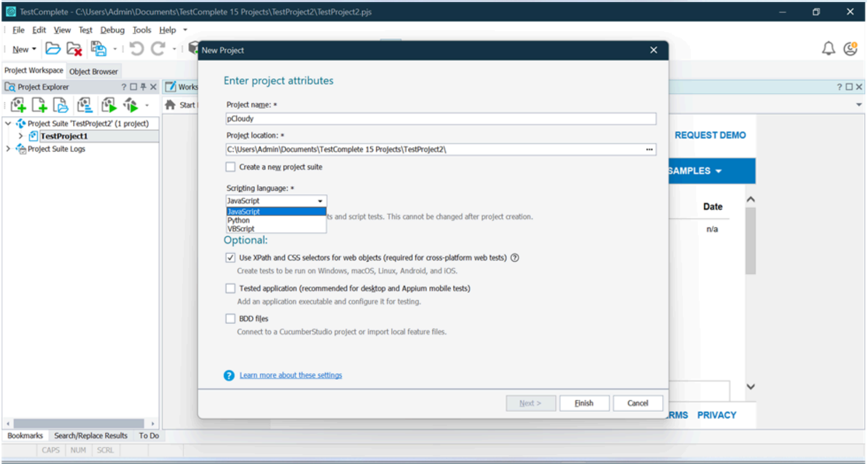This screenshot has height=464, width=868.
Task: Click the Open folder toolbar icon
Action: [52, 49]
